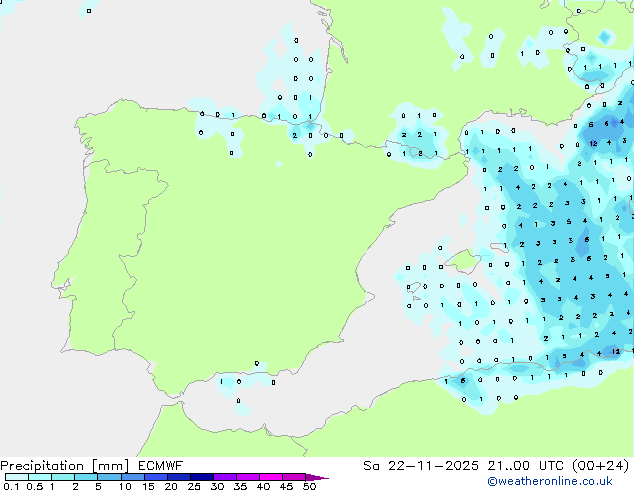Click the 35–40 mm legend swatch
This screenshot has height=490, width=634.
click(248, 477)
